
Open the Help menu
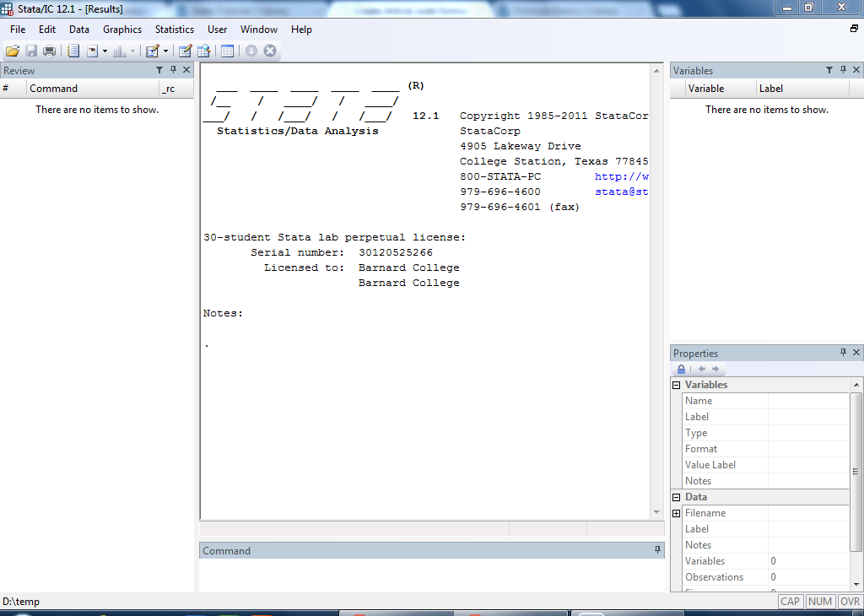301,30
